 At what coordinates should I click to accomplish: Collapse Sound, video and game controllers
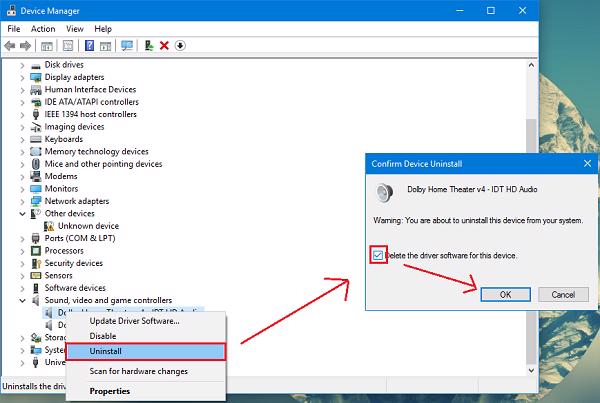coord(23,300)
